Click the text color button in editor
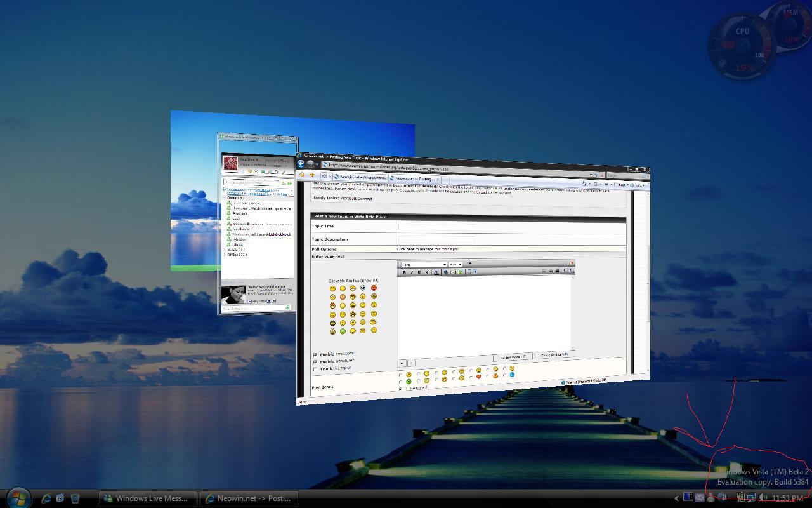 pyautogui.click(x=436, y=272)
